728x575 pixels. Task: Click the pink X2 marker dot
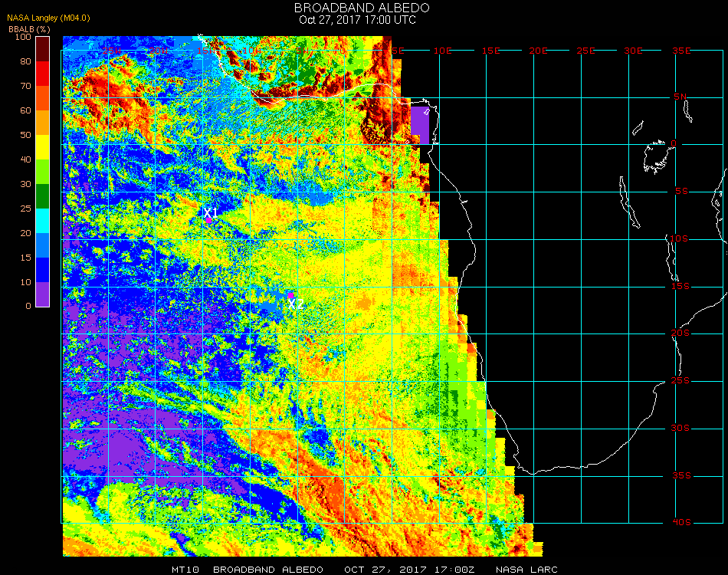pos(290,295)
